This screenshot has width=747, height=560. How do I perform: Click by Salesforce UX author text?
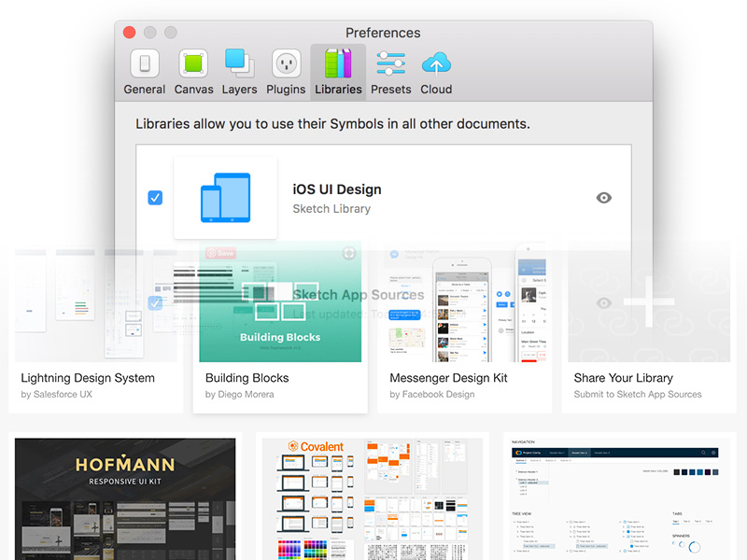pyautogui.click(x=56, y=394)
